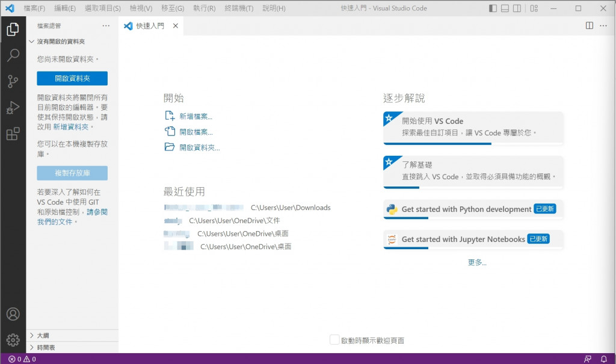The image size is (616, 364).
Task: Open the 了解基礎 walkthrough card
Action: [473, 172]
